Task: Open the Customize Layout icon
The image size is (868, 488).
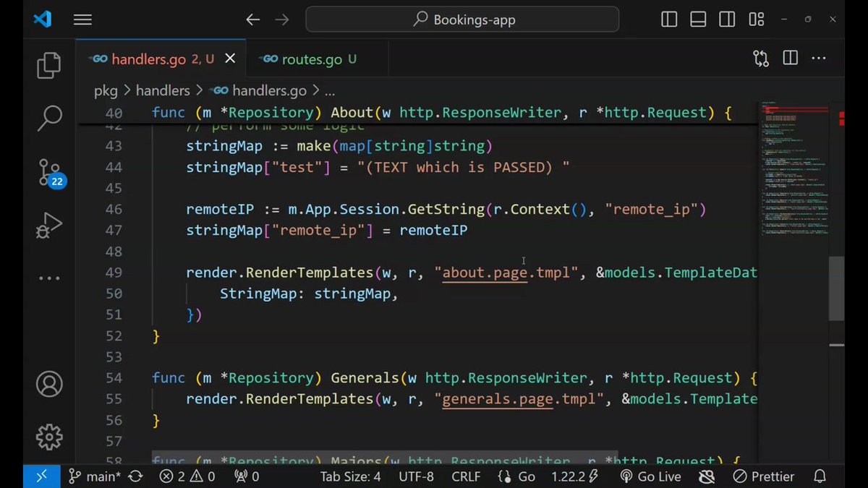Action: pos(757,20)
